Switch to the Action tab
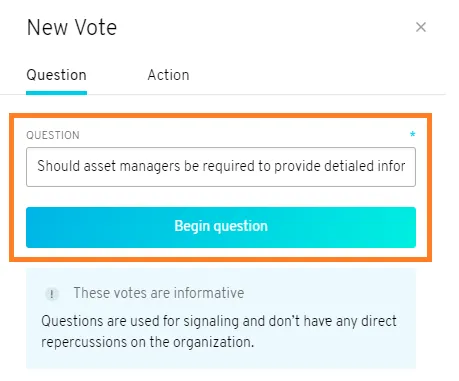 [168, 75]
